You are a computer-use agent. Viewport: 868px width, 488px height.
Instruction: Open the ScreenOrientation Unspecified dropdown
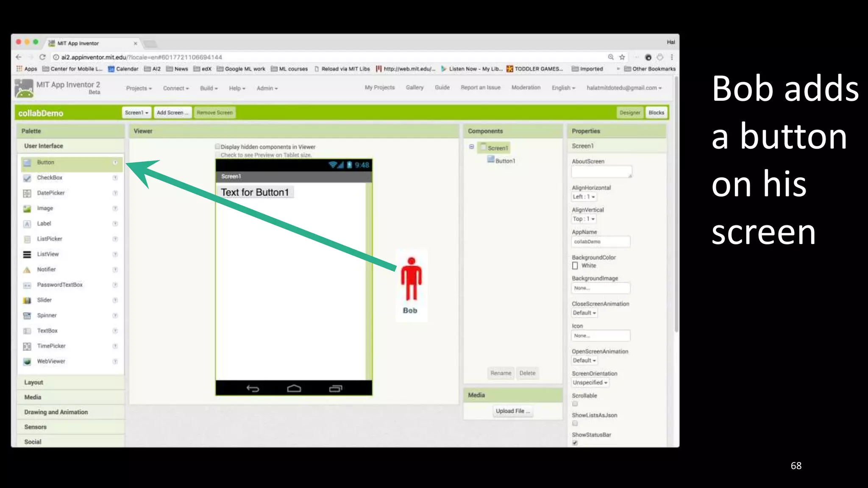coord(590,383)
